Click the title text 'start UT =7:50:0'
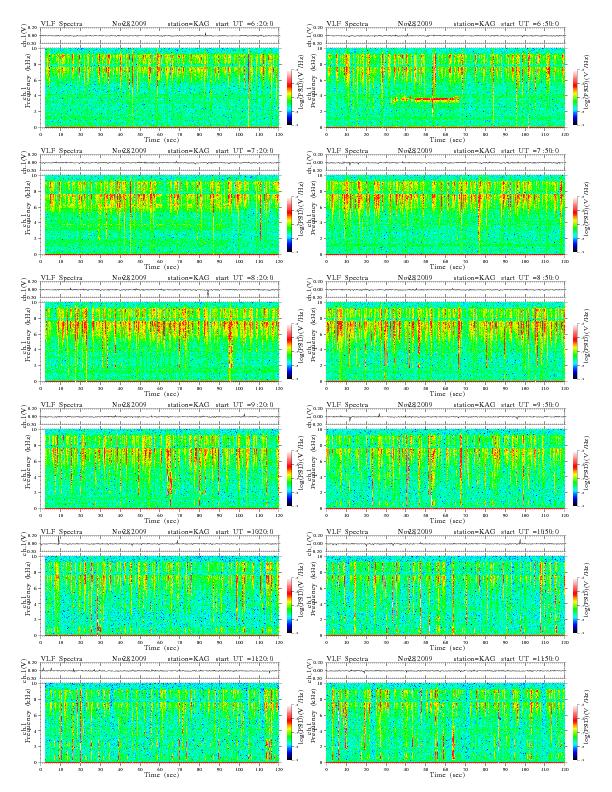The image size is (612, 792). 531,151
